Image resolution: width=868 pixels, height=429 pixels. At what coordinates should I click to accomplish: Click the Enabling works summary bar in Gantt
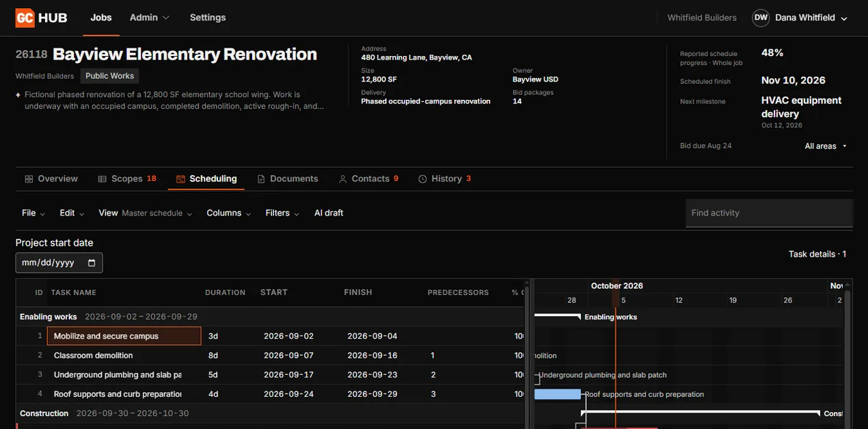click(x=557, y=316)
